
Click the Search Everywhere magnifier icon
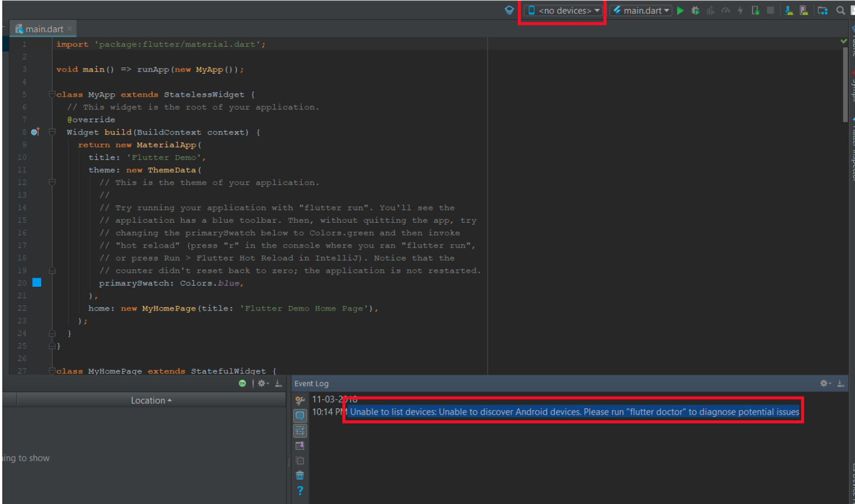tap(840, 11)
